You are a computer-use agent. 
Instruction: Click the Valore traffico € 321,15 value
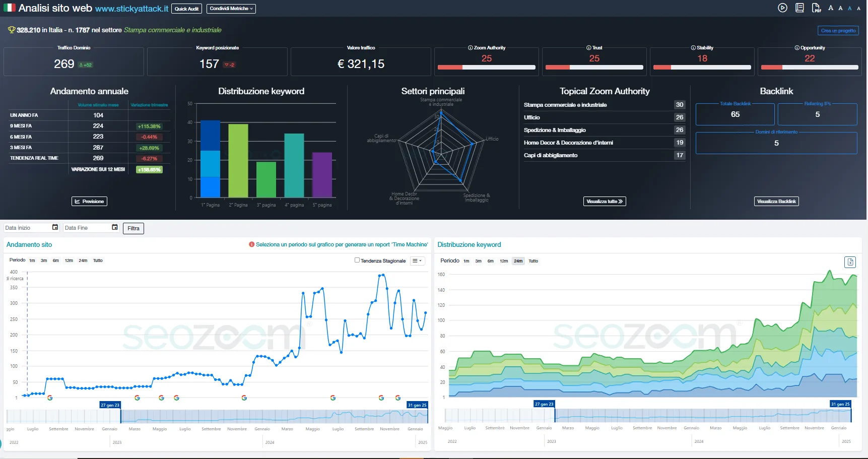click(x=361, y=64)
